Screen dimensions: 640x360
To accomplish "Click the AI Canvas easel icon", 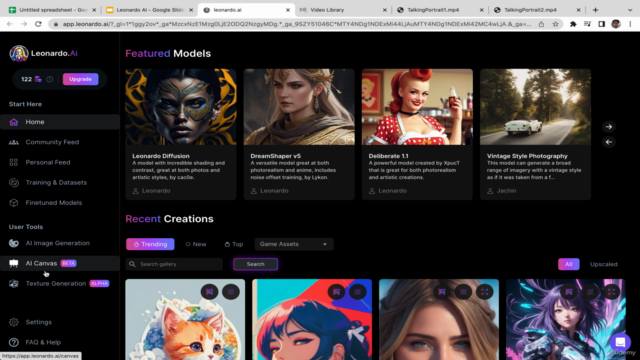I will coord(13,263).
